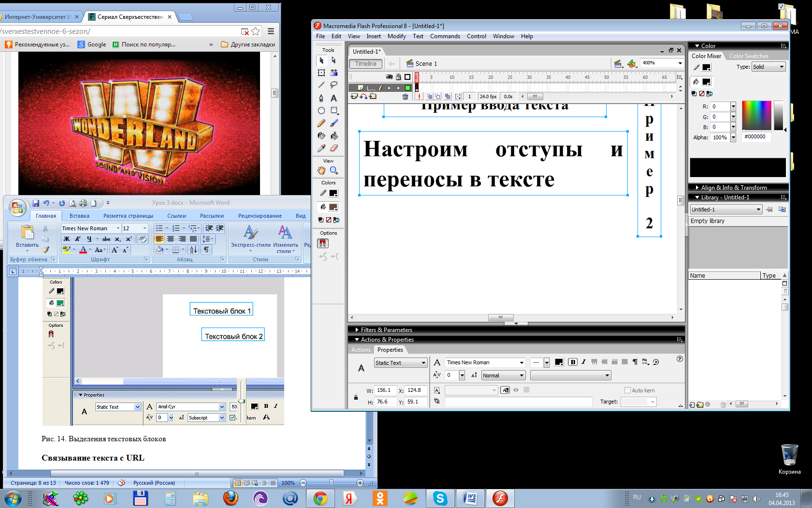812x508 pixels.
Task: Select the Selection arrow tool in Flash
Action: point(321,60)
